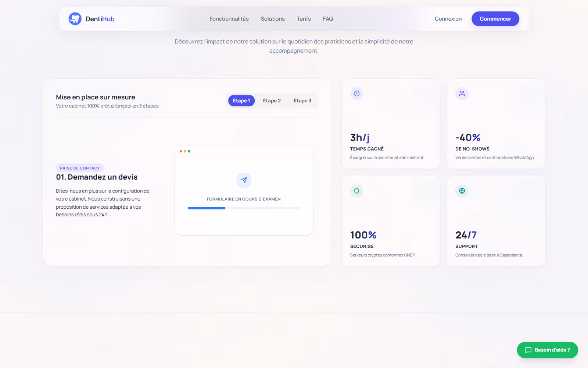The width and height of the screenshot is (588, 368).
Task: Click the 100% statistic value
Action: pyautogui.click(x=363, y=235)
